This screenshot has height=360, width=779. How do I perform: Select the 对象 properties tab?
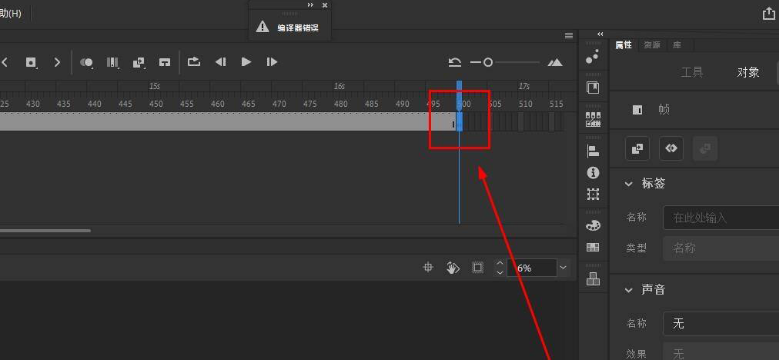[748, 72]
